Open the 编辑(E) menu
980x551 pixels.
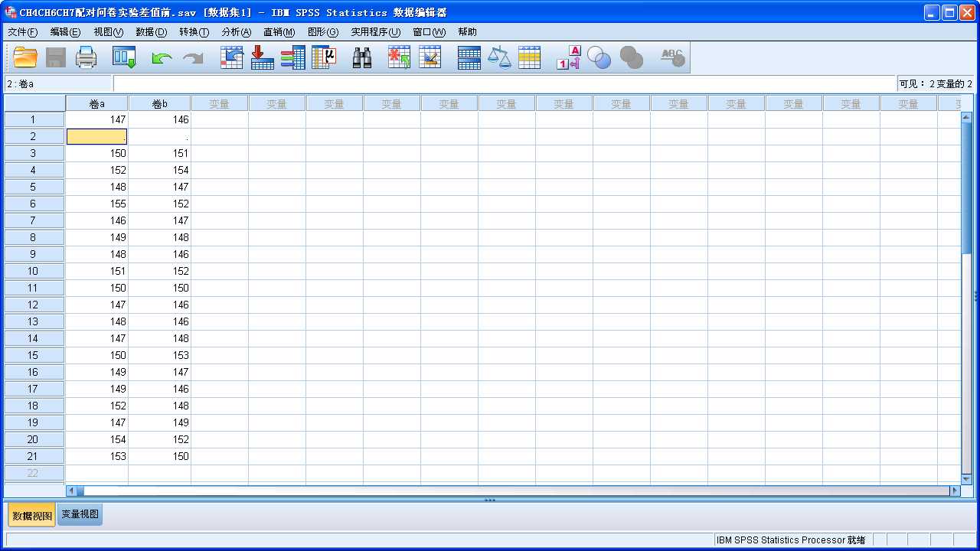(65, 32)
